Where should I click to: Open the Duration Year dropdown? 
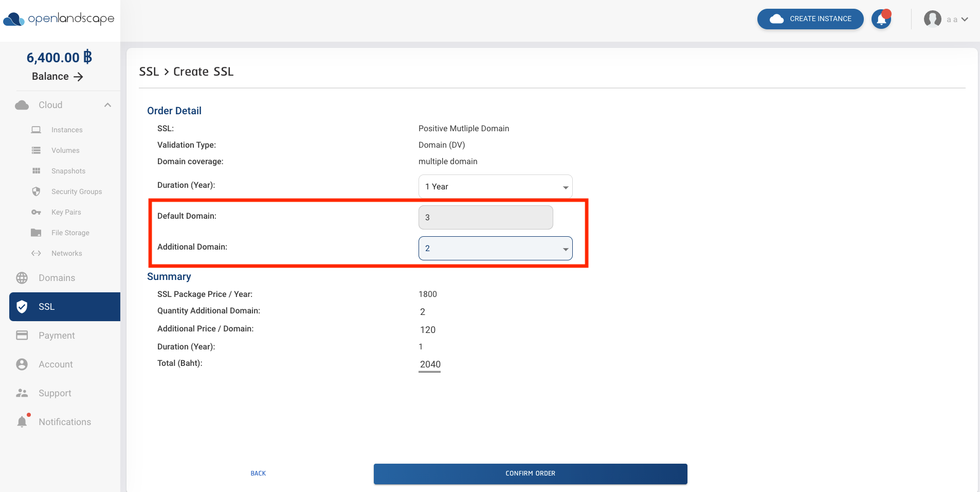point(495,186)
